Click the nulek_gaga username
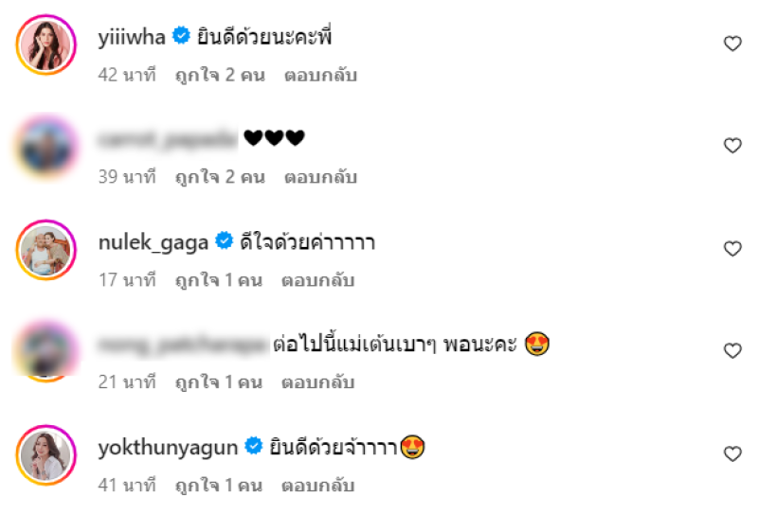This screenshot has width=758, height=532. [153, 242]
